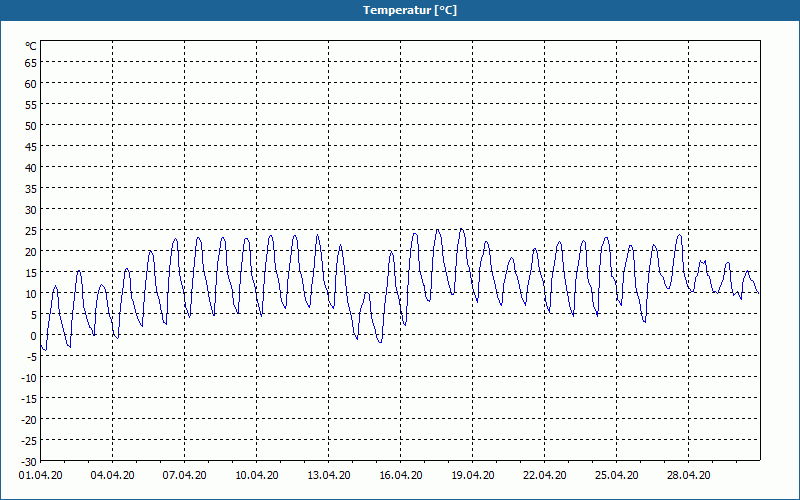The width and height of the screenshot is (800, 500).
Task: Select the 10 y-axis label
Action: point(31,293)
